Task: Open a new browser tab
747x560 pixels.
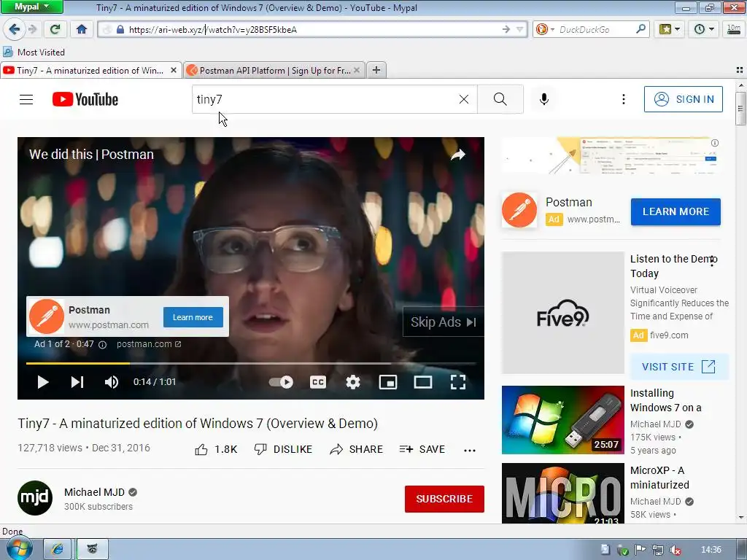Action: [376, 70]
